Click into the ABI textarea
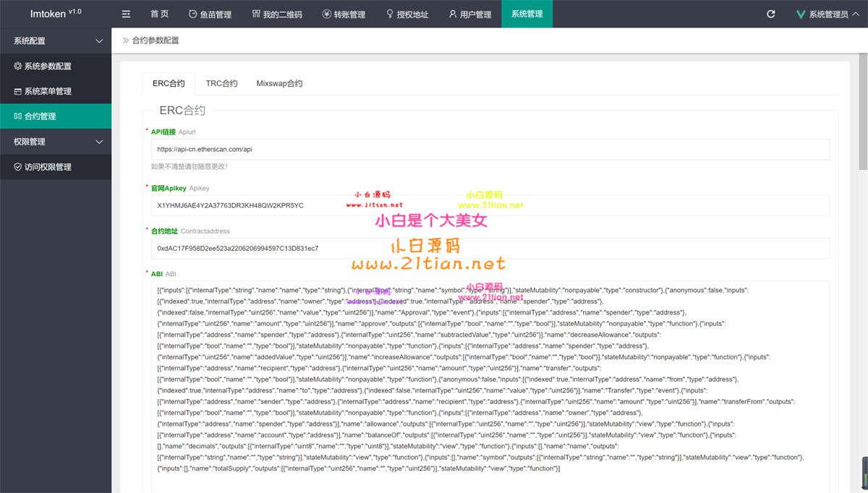Viewport: 868px width, 493px height. point(490,387)
